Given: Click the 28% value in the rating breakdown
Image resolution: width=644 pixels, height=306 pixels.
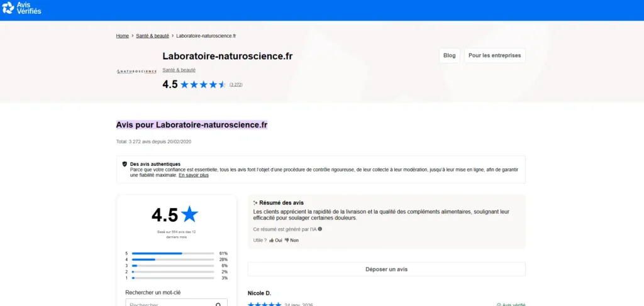Looking at the screenshot, I should click(223, 260).
